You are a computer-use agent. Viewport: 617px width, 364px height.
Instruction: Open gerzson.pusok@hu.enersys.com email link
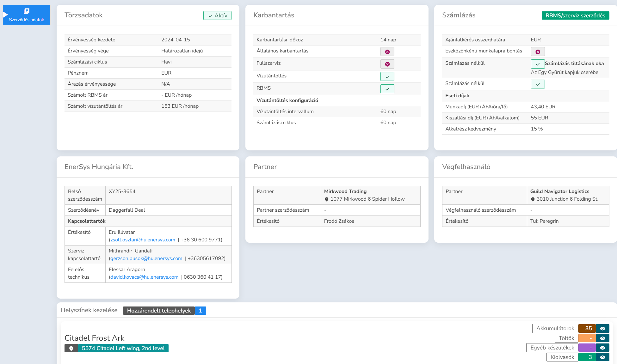(146, 258)
